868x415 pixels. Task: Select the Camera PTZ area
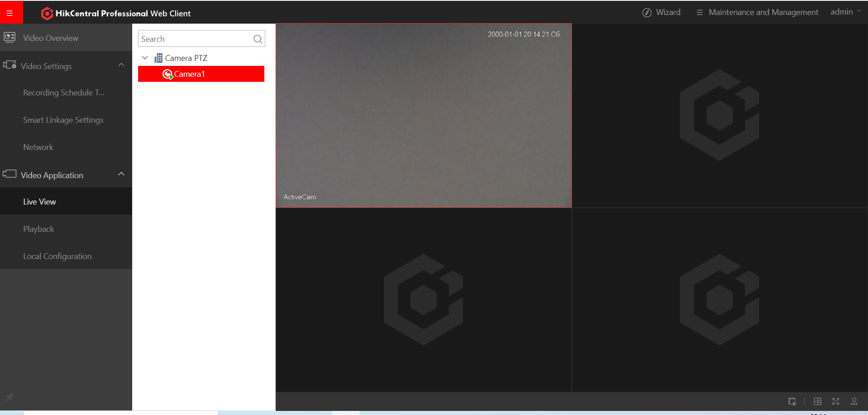click(x=186, y=58)
